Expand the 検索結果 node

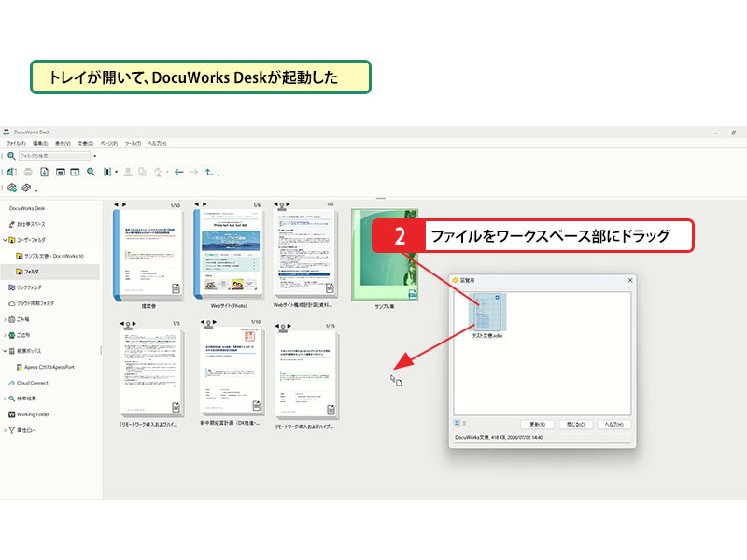(x=5, y=399)
